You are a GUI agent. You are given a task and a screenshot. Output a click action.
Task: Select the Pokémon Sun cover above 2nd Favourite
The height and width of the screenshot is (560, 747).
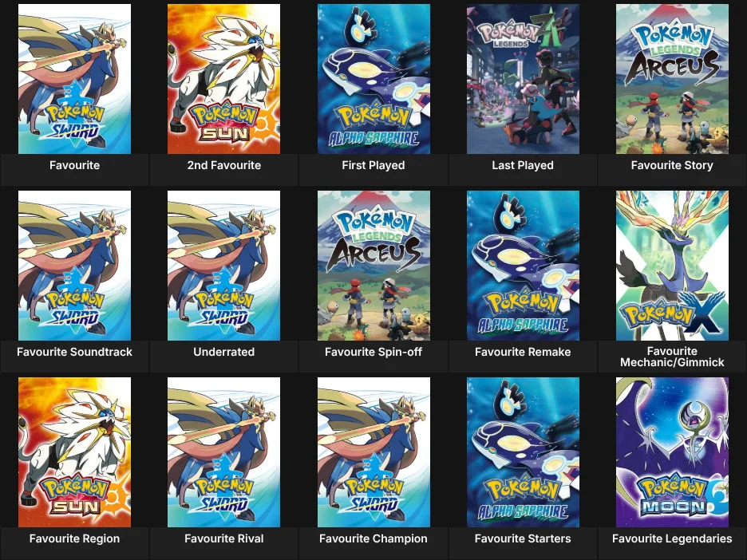(x=224, y=79)
